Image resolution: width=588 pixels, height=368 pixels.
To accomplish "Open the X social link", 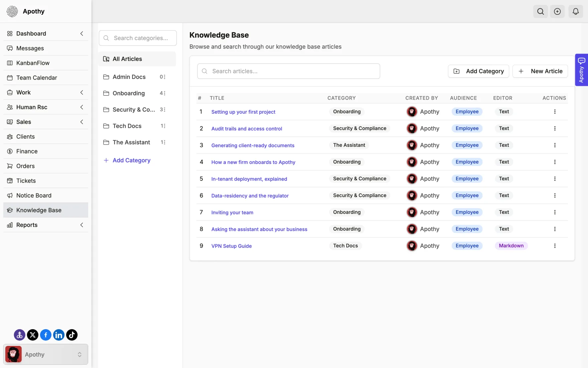I will [x=32, y=335].
